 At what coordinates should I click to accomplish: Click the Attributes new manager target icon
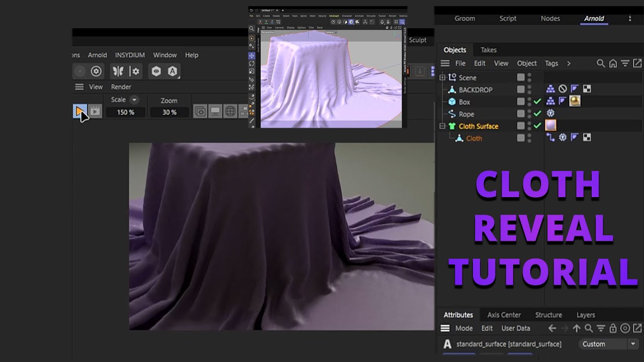(x=625, y=328)
